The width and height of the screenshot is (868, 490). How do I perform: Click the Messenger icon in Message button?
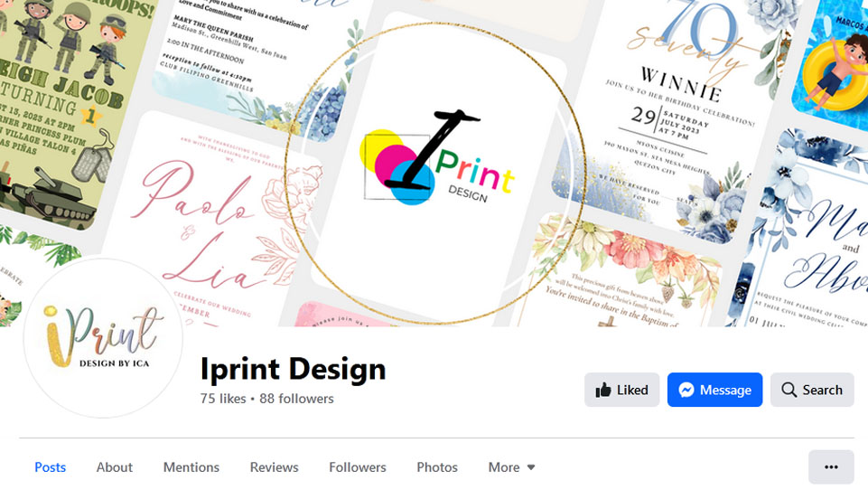coord(686,391)
